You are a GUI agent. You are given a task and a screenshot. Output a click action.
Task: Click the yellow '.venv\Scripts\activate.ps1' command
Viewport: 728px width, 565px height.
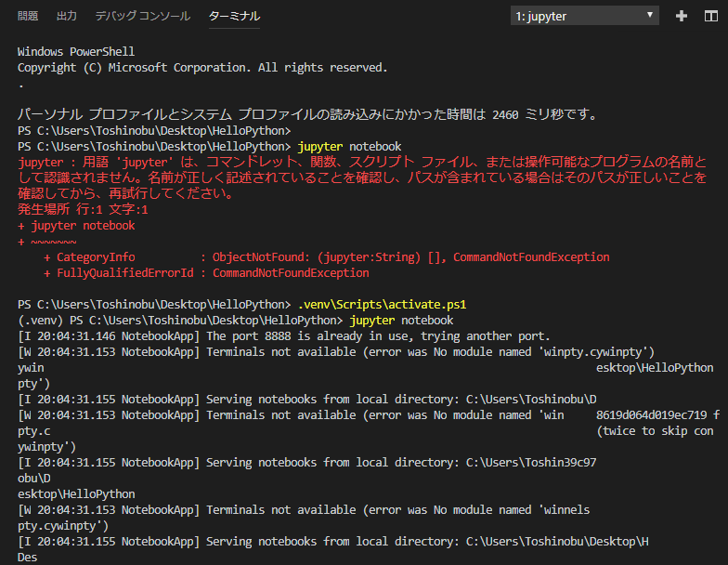[x=382, y=305]
